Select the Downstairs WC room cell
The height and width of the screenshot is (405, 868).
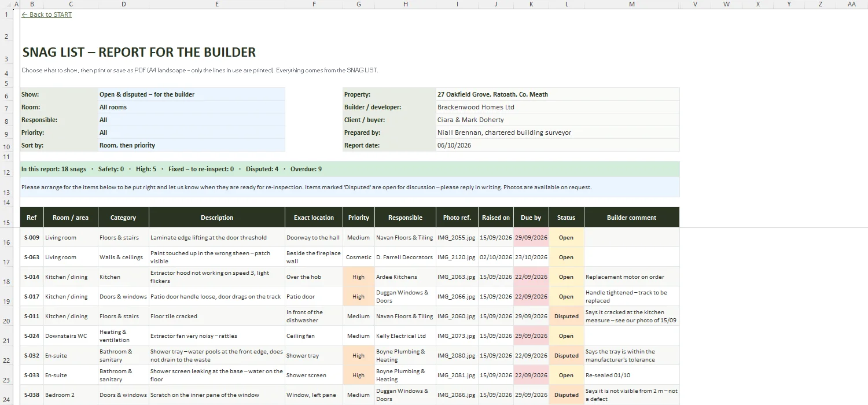[71, 336]
